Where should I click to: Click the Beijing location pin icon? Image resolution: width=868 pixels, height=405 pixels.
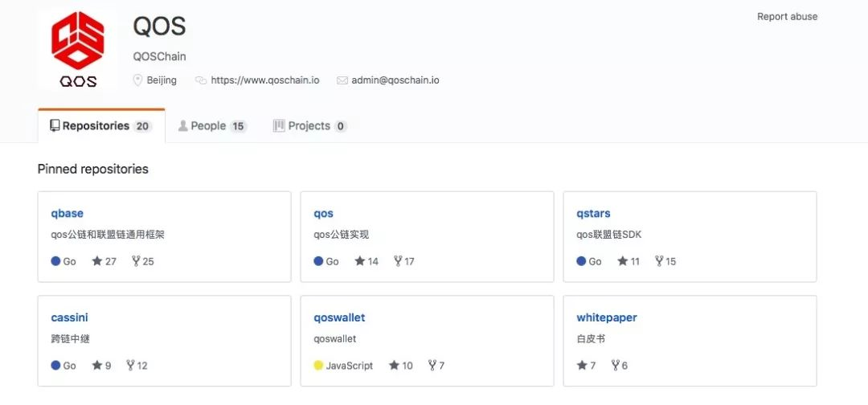tap(138, 80)
